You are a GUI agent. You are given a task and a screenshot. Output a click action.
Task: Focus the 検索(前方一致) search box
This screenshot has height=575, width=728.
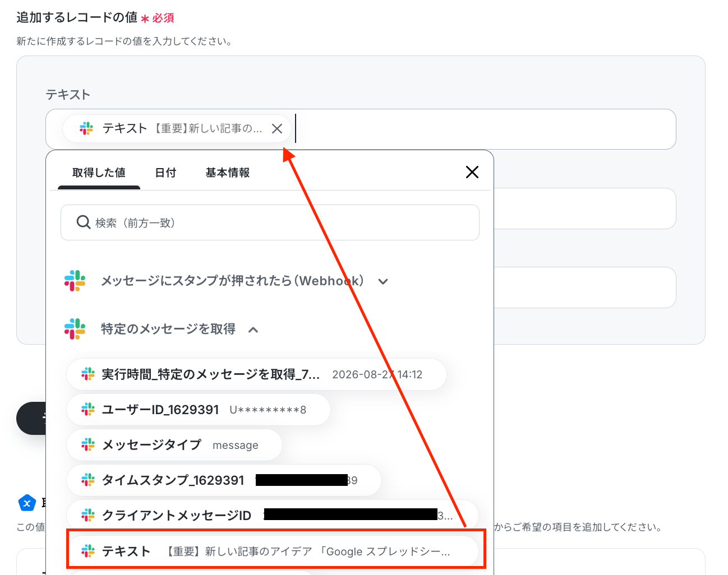[x=270, y=222]
